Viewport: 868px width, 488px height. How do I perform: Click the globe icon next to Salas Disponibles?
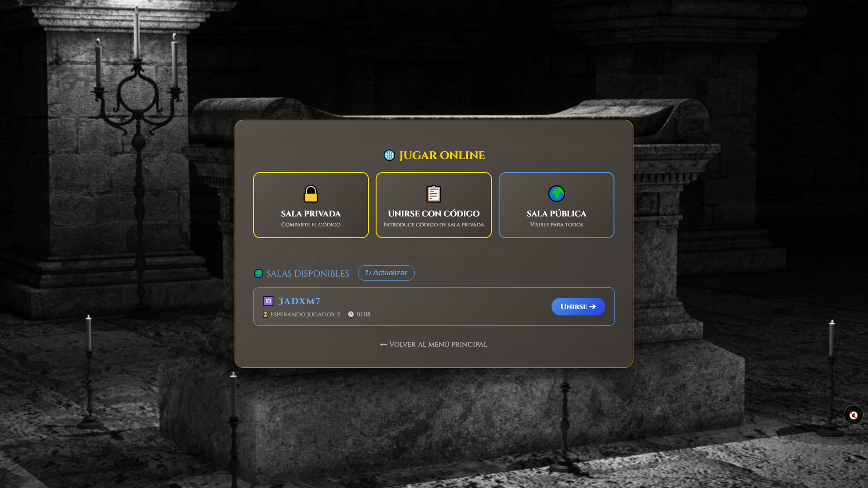258,273
